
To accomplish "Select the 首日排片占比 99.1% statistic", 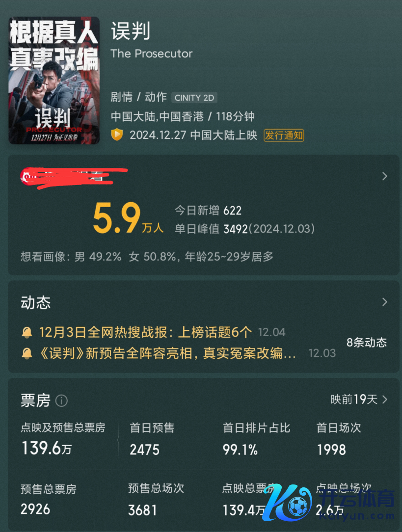I will 256,439.
